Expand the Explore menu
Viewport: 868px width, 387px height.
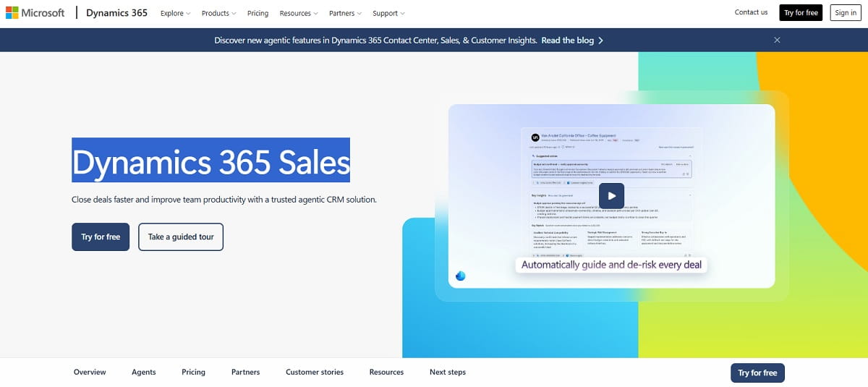[x=176, y=13]
